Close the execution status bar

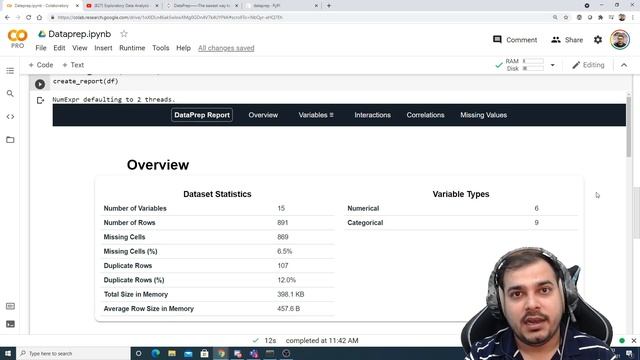(633, 340)
